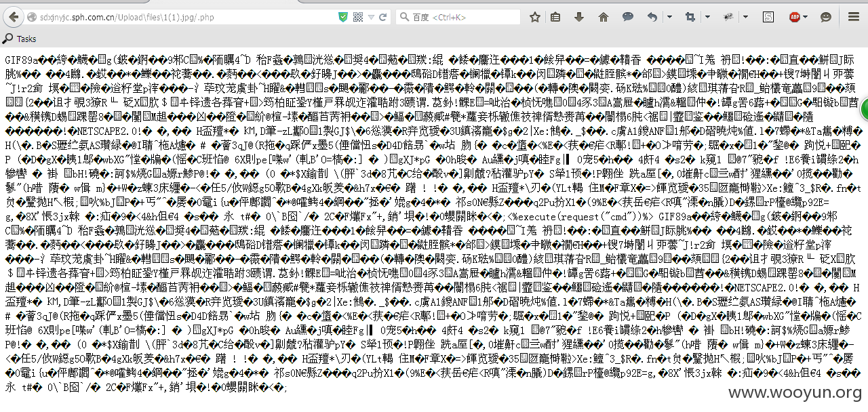Screen dimensions: 868x412
Task: Bookmark this page with the star icon
Action: (536, 17)
